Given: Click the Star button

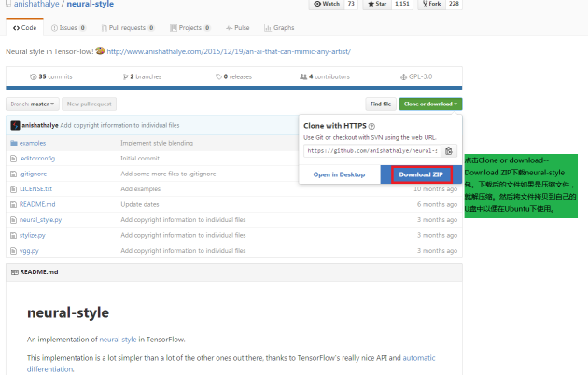Looking at the screenshot, I should click(x=377, y=4).
